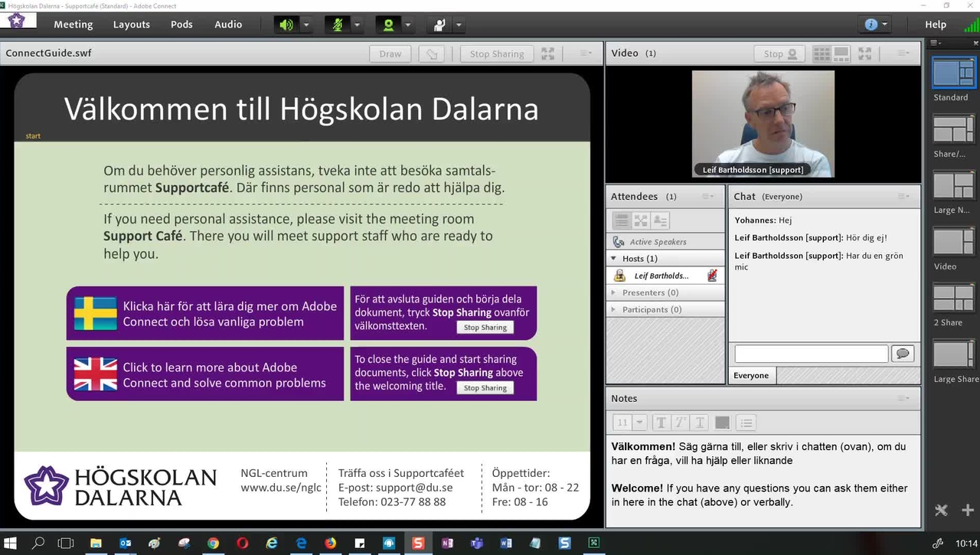Screen dimensions: 980x555
Task: Expand the Participants group in Attendees
Action: [614, 309]
